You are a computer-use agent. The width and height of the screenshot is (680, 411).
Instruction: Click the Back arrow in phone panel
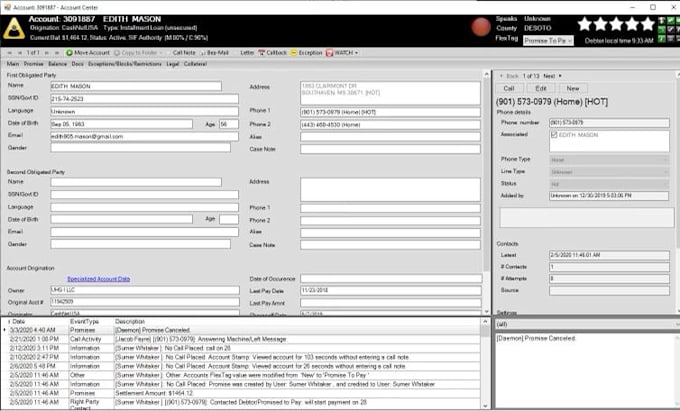pyautogui.click(x=502, y=76)
